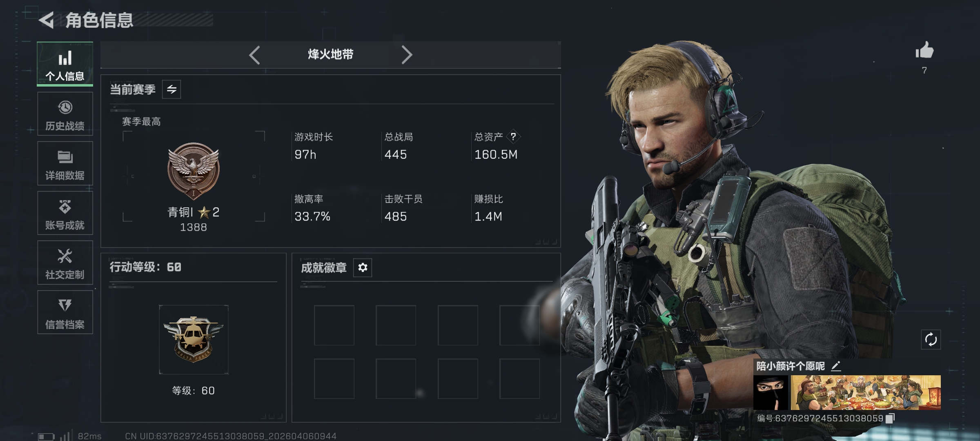Open the 详细数据 detailed data tab
This screenshot has width=980, height=441.
pos(65,163)
